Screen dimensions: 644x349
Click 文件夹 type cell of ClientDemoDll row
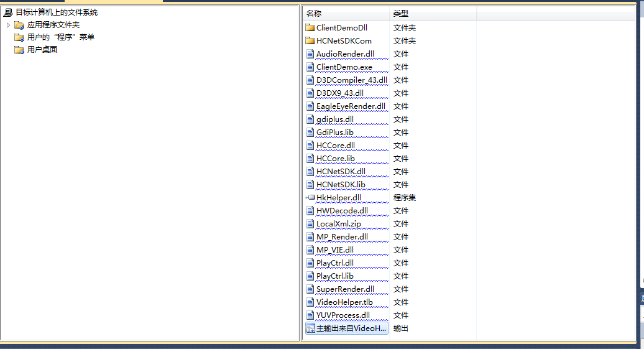405,27
